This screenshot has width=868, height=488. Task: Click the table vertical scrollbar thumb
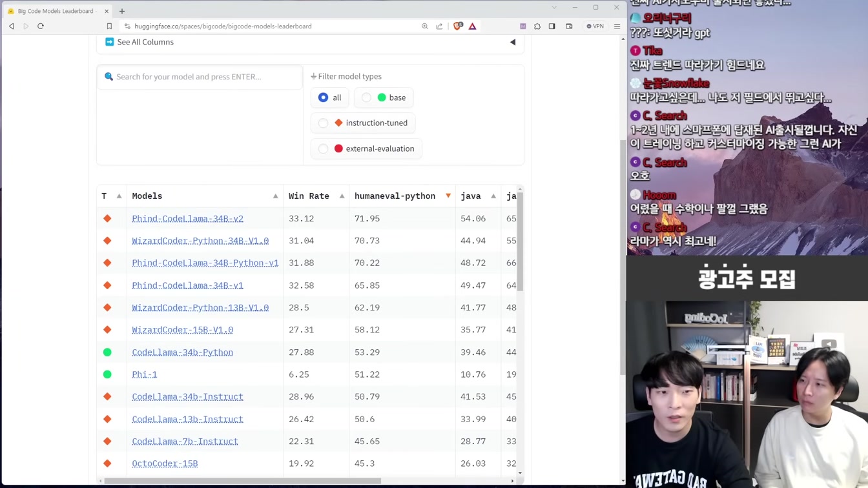[x=520, y=240]
